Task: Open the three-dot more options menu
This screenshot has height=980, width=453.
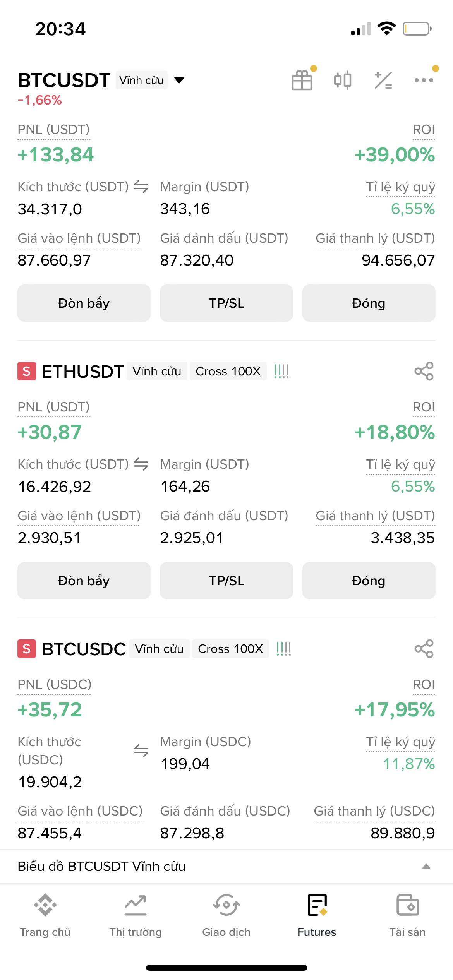Action: [x=424, y=80]
